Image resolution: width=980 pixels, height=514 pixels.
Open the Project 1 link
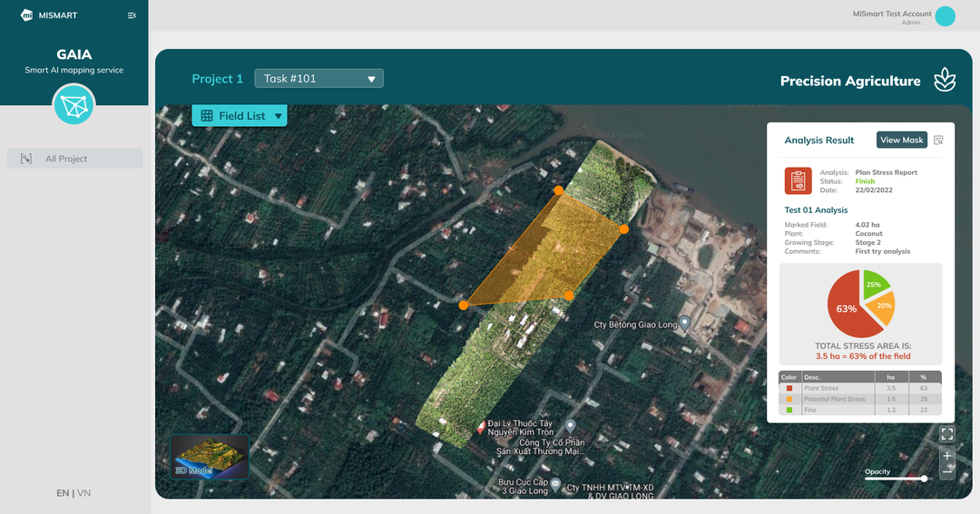click(217, 79)
